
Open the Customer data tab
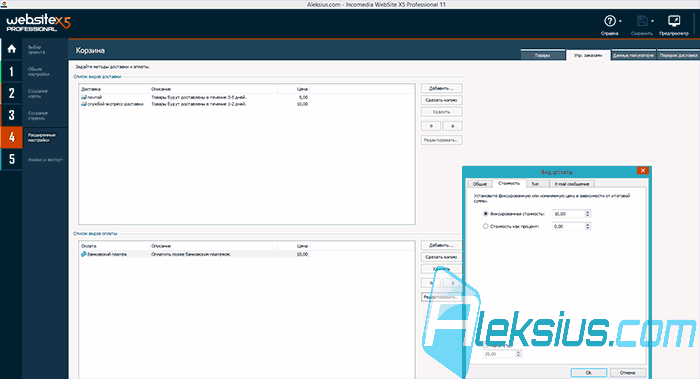(x=633, y=55)
